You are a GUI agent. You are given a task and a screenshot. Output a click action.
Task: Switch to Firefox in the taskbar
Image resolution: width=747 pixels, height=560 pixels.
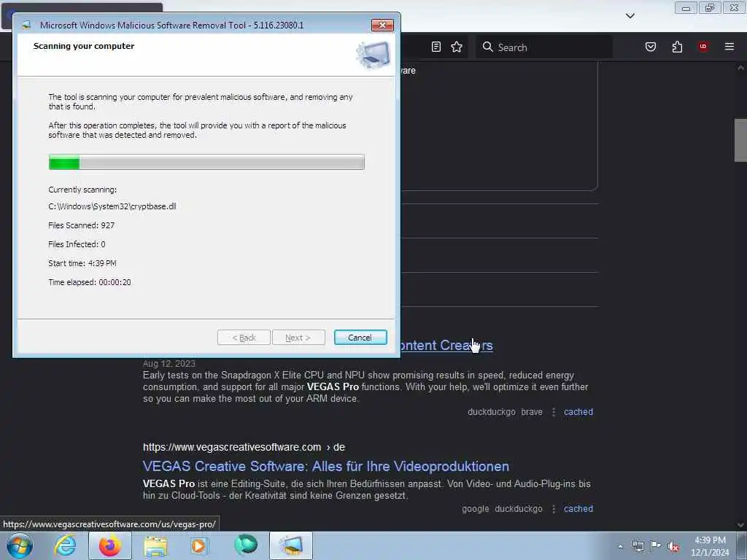110,545
